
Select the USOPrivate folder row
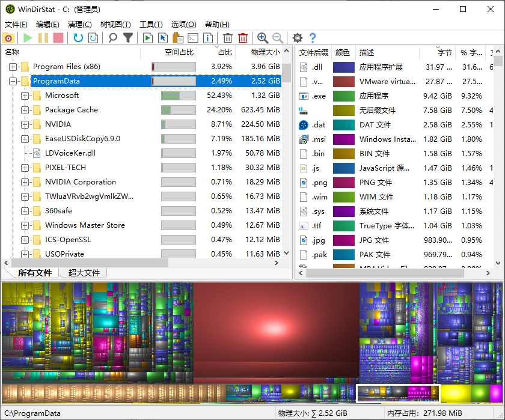click(142, 254)
